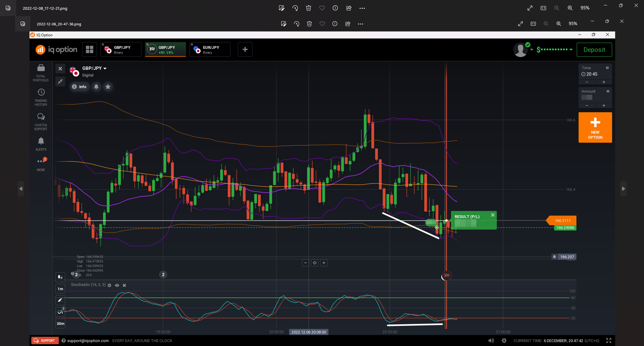Change the 30m chart time span
The height and width of the screenshot is (346, 644).
coord(60,324)
